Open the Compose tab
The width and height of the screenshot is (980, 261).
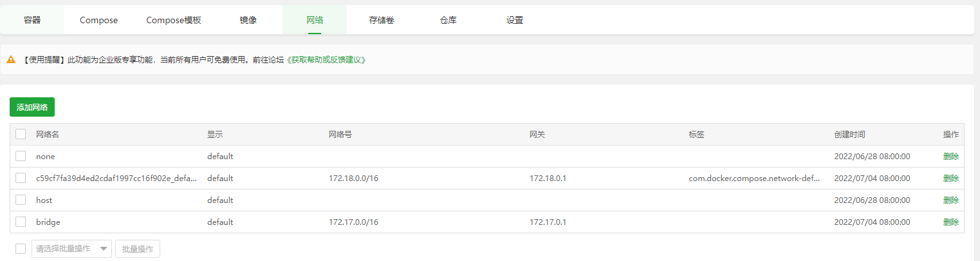(98, 20)
